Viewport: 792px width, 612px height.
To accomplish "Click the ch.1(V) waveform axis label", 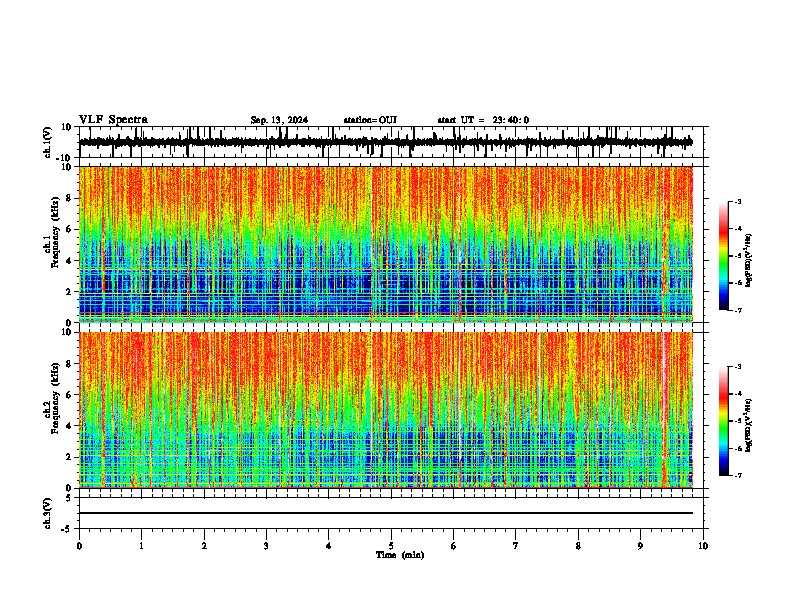I will (x=47, y=142).
